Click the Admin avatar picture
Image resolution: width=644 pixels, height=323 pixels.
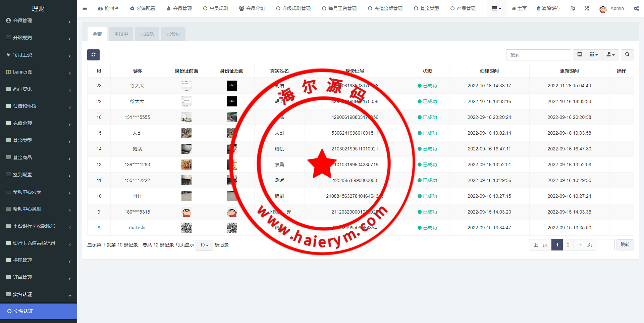tap(603, 9)
